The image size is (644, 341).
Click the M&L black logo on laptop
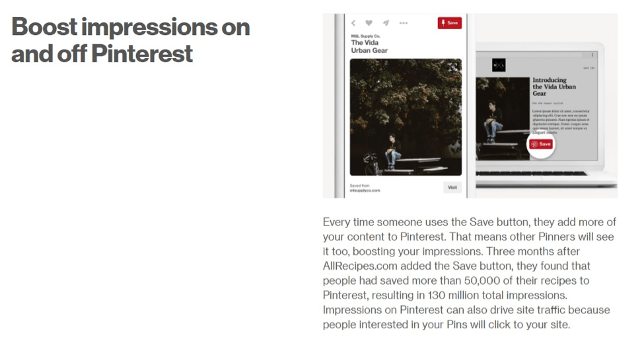(499, 65)
